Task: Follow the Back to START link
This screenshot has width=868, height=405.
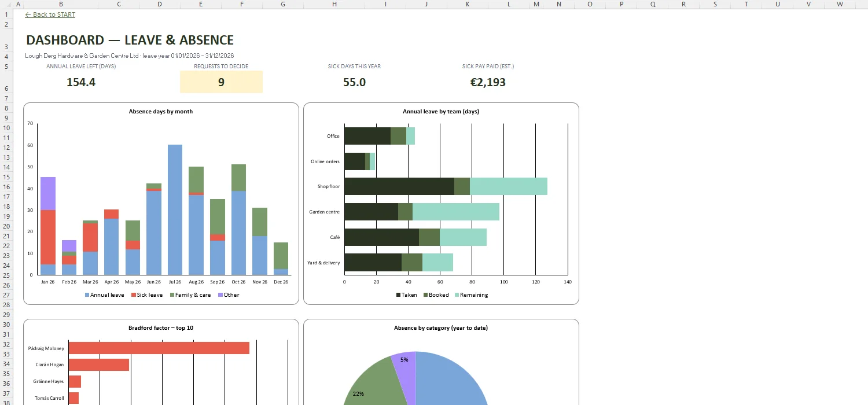Action: click(x=50, y=14)
